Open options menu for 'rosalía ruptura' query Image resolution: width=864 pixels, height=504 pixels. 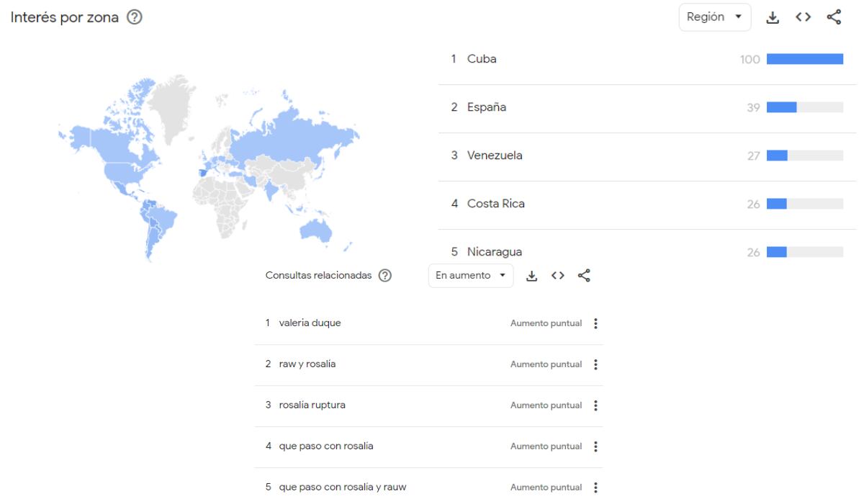point(595,405)
